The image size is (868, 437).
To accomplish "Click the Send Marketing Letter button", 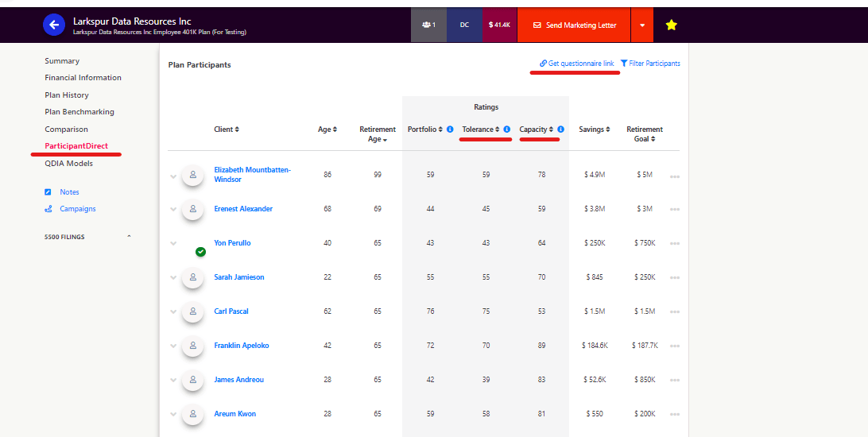I will [574, 25].
